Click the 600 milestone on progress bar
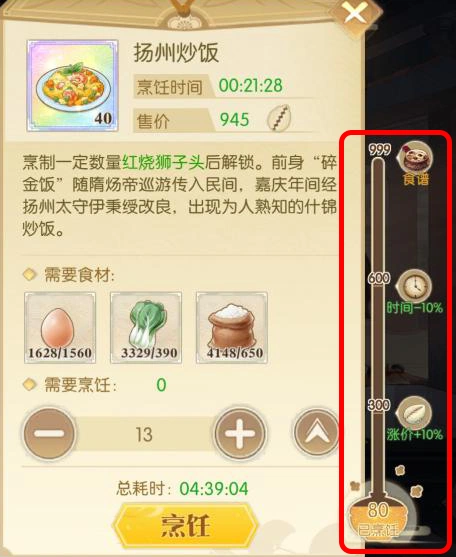 pyautogui.click(x=379, y=278)
